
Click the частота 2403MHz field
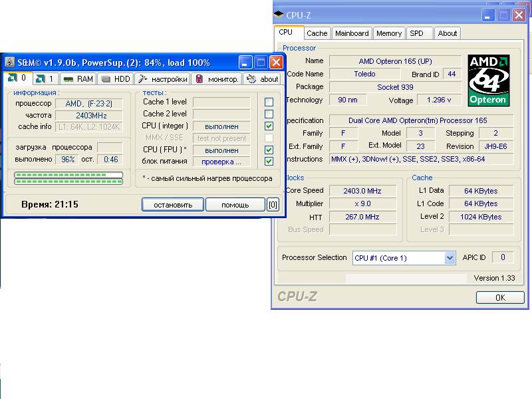coord(89,115)
